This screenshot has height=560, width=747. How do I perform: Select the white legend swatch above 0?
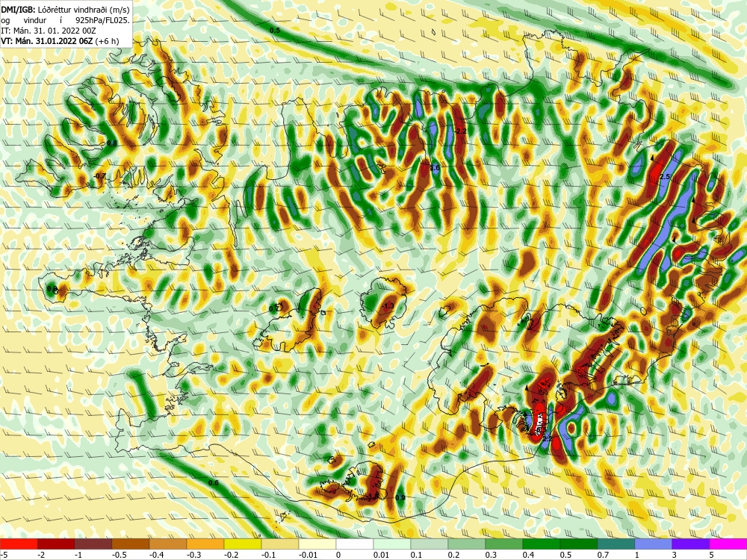click(355, 544)
